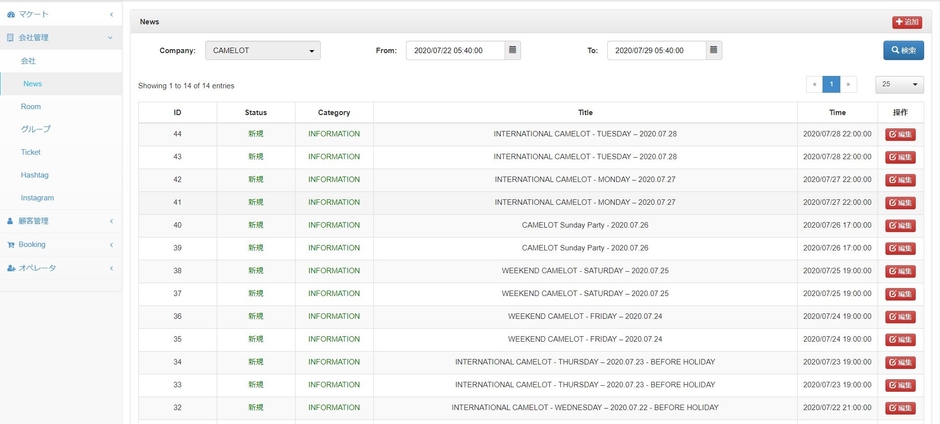Go to next page in pagination
940x424 pixels.
(849, 85)
